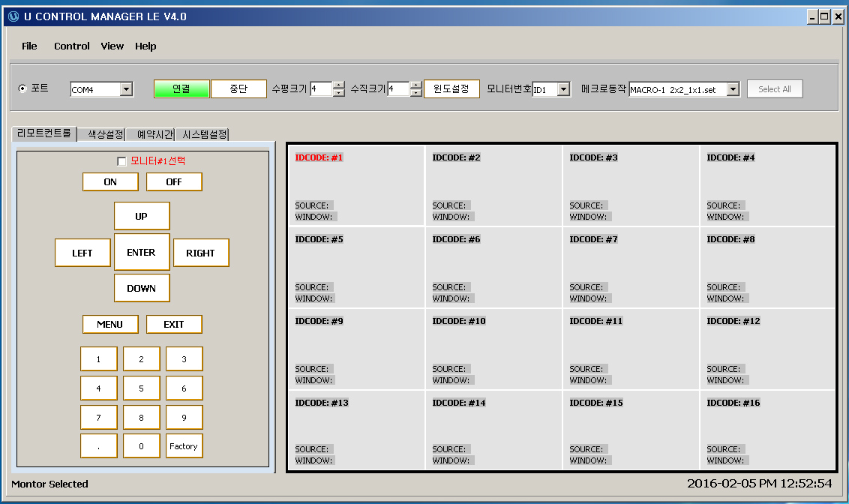Click keypad number 9
This screenshot has height=504, width=849.
tap(184, 418)
